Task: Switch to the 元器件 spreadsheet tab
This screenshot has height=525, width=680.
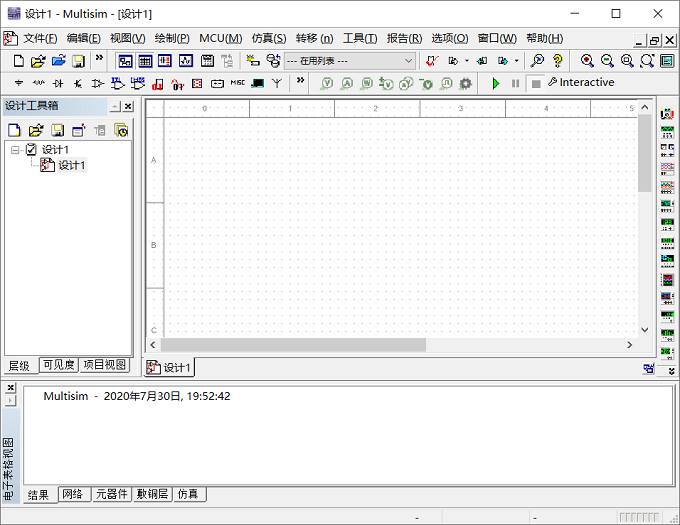Action: [x=111, y=494]
